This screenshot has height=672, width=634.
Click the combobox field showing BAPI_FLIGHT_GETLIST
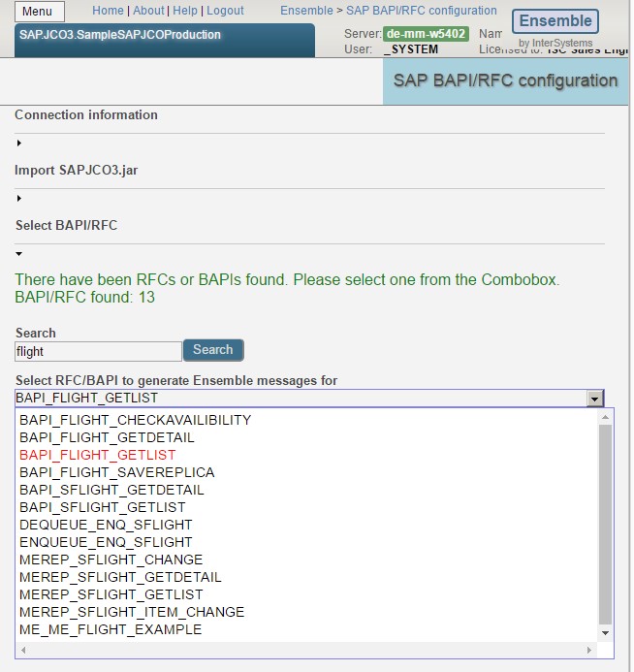301,399
